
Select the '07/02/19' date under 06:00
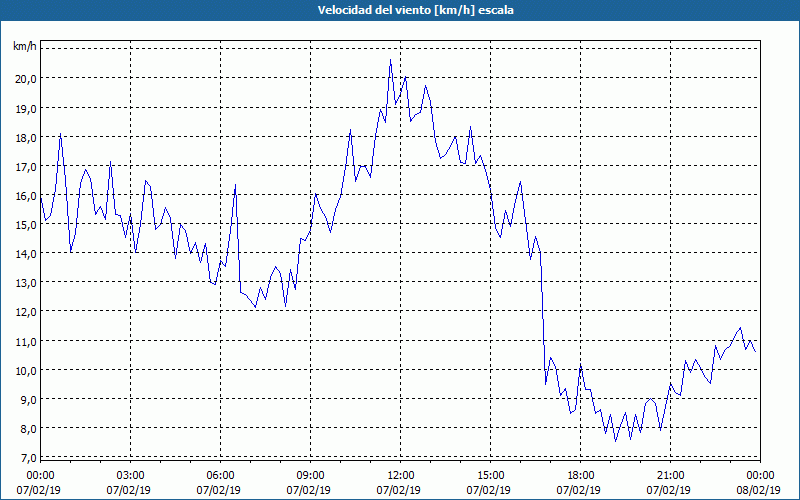(218, 490)
